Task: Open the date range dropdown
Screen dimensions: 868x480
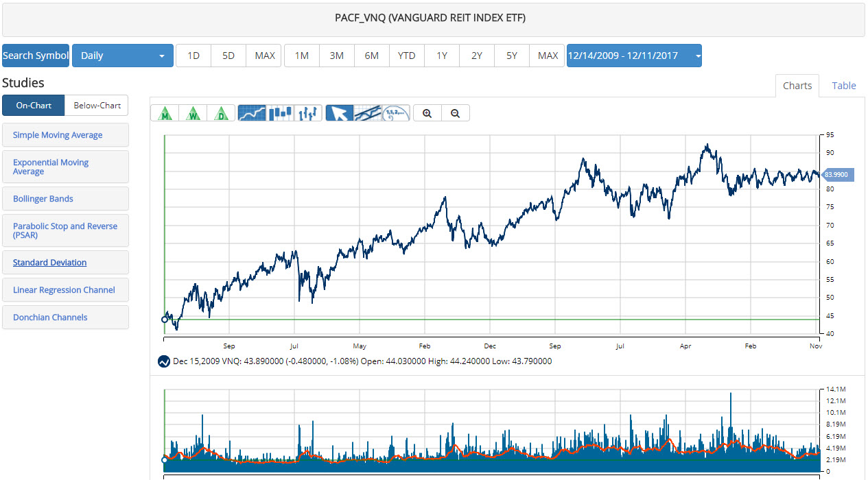Action: coord(634,56)
